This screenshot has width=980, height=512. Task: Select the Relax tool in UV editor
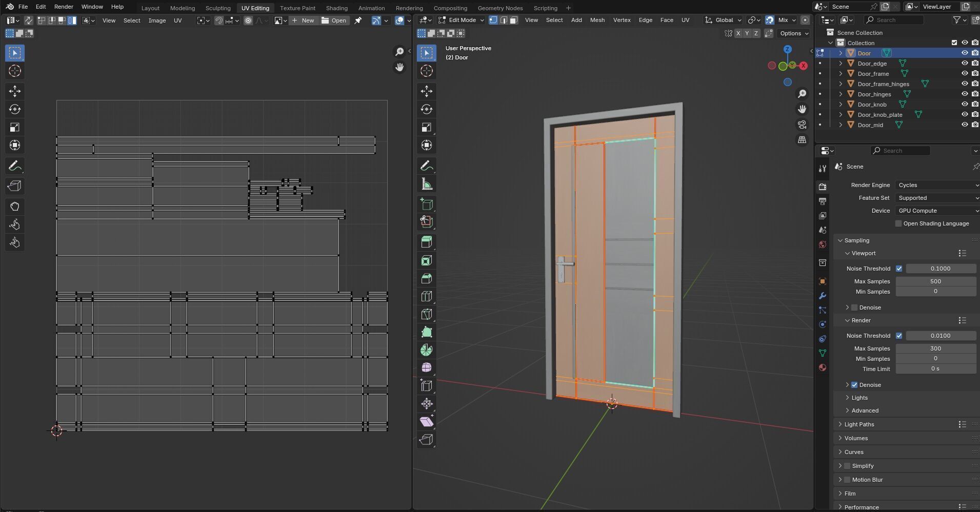point(14,224)
